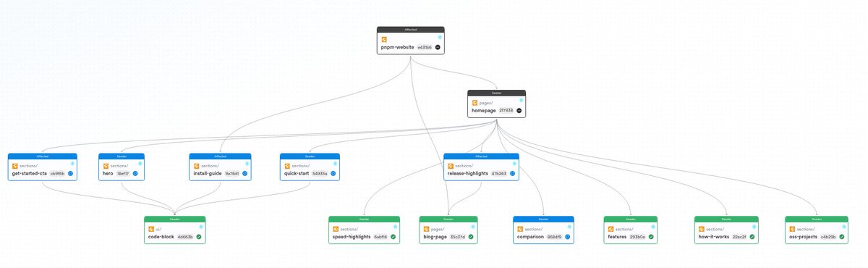Viewport: 868px width, 268px height.
Task: Click the green checkmark on code-block node
Action: [x=198, y=237]
